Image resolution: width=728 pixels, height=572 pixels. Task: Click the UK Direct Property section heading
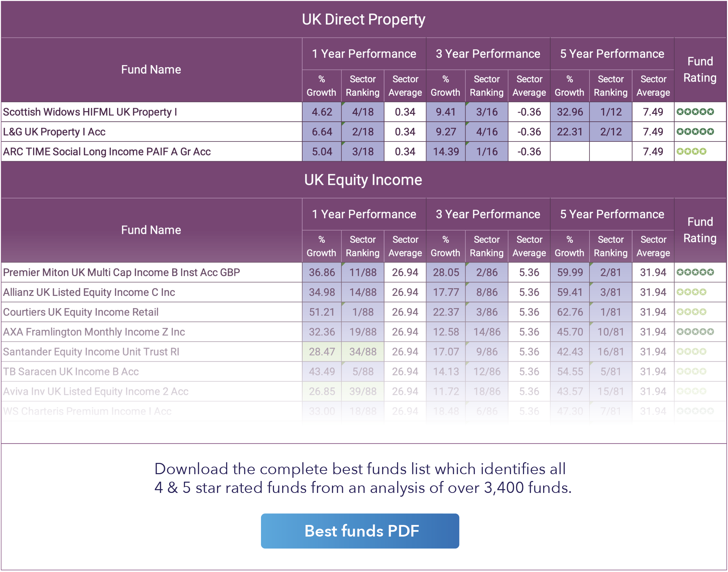(363, 19)
